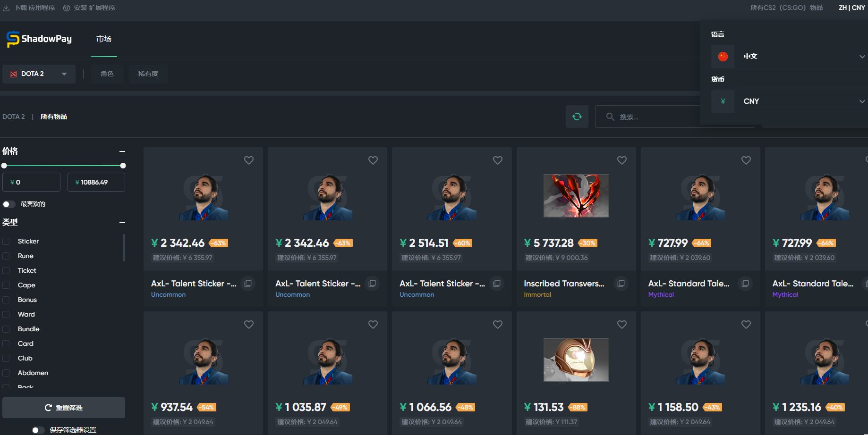Screen dimensions: 868x435
Task: Collapse the 价格 price filter section
Action: [x=122, y=151]
